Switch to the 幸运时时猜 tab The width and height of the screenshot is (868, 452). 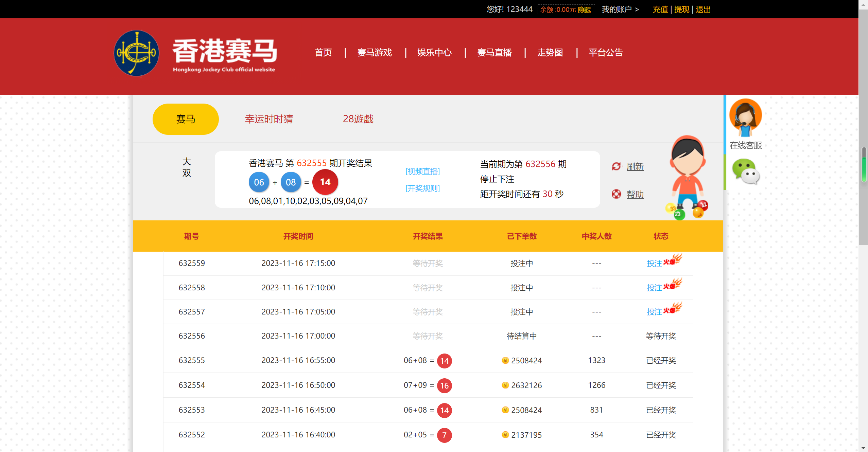pyautogui.click(x=269, y=119)
